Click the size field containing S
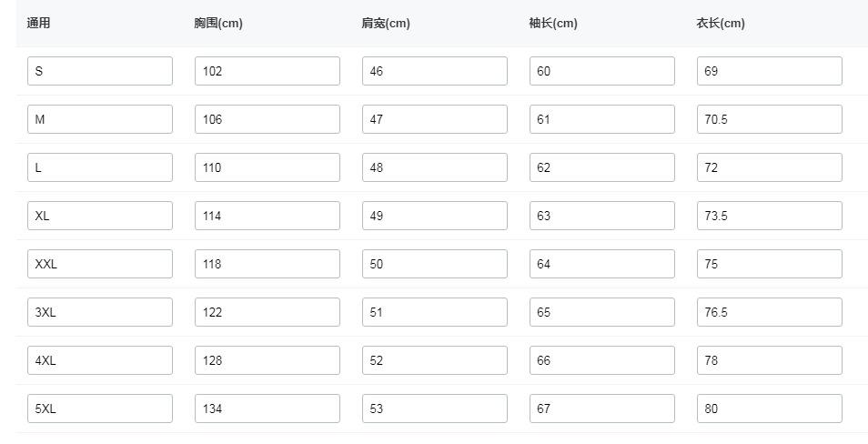868x444 pixels. coord(100,71)
